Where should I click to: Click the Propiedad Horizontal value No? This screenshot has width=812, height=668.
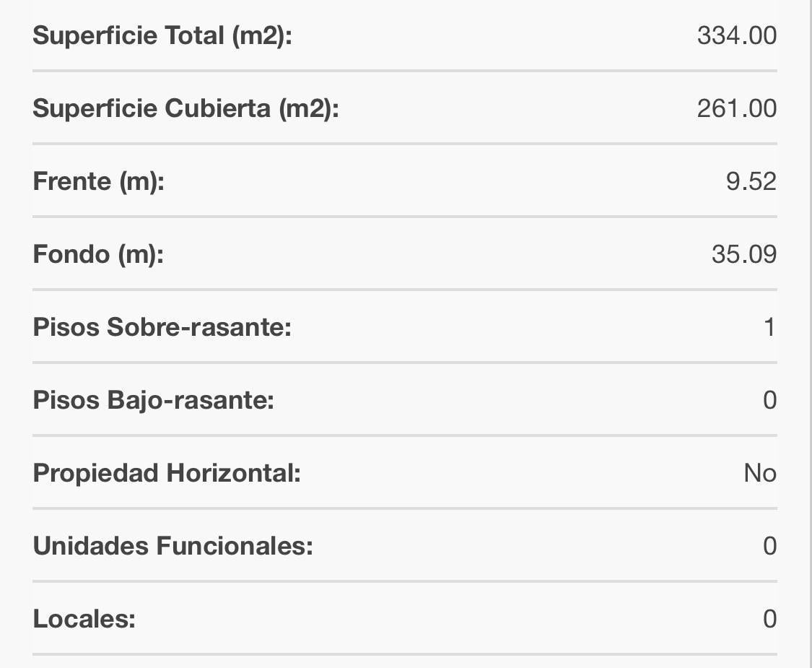tap(760, 473)
